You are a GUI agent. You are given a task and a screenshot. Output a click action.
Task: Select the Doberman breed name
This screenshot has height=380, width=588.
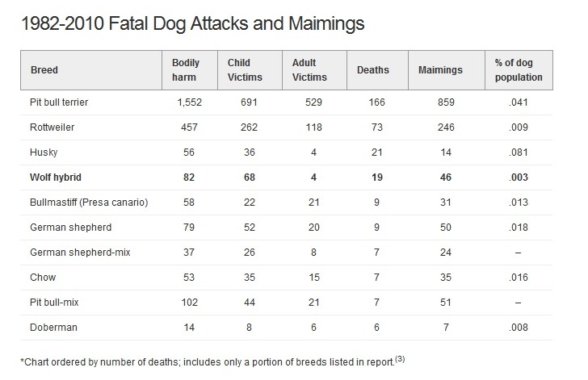point(51,329)
